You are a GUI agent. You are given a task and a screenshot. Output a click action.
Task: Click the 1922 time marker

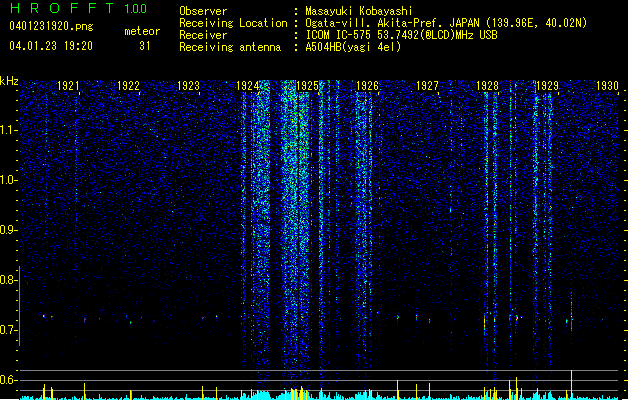tap(128, 86)
